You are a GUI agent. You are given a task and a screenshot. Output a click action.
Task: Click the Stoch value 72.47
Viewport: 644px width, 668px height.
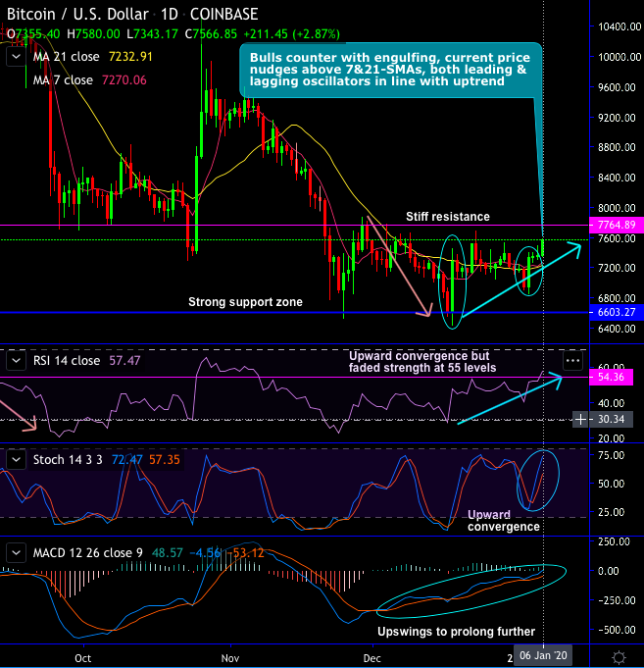[x=127, y=460]
